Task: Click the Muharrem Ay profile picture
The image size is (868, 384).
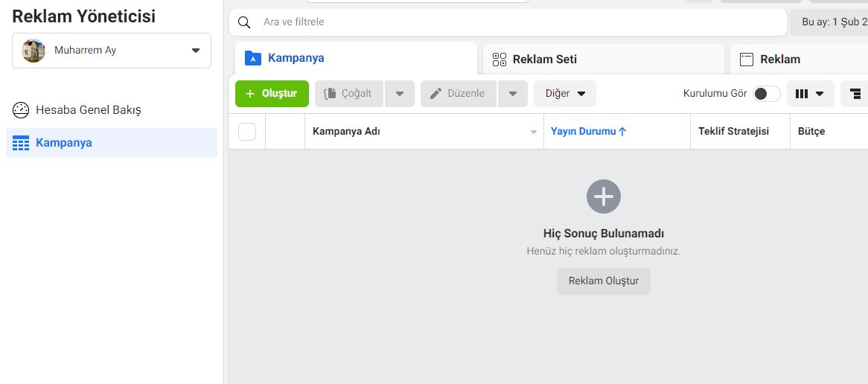Action: coord(33,51)
